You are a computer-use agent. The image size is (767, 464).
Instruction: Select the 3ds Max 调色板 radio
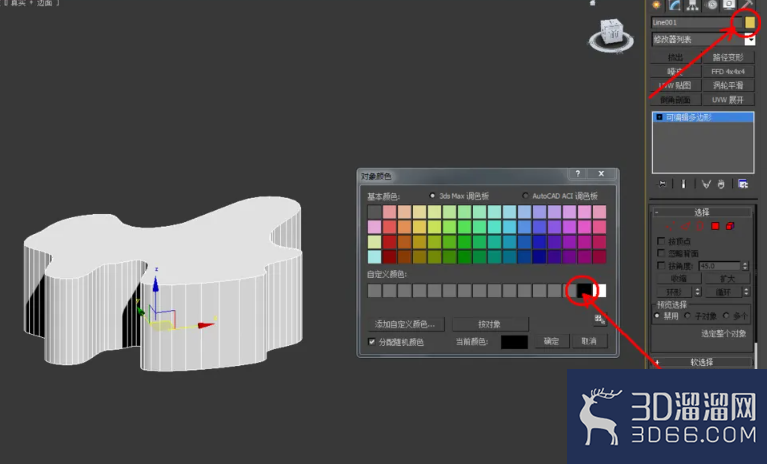coord(432,196)
